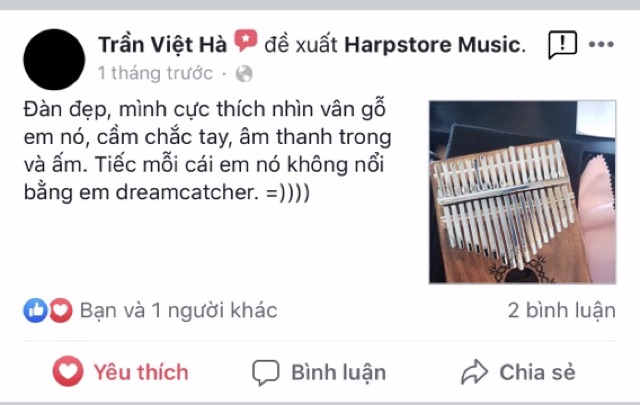Expand the 2 bình luận comments

pos(562,310)
